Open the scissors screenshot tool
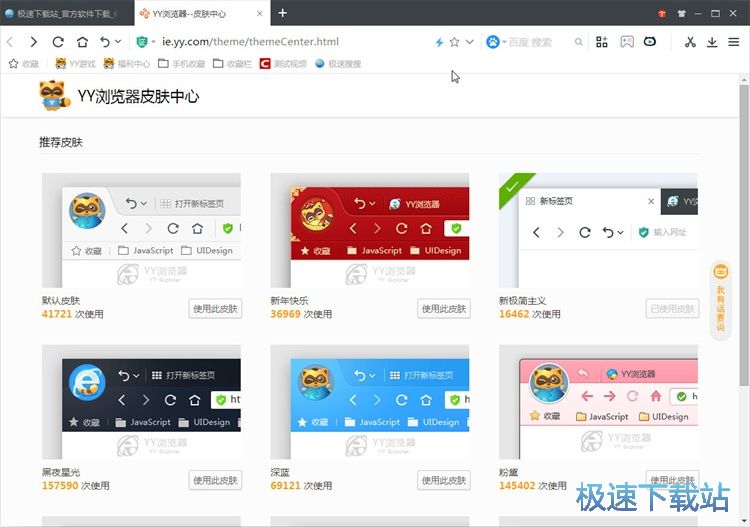 click(x=690, y=42)
